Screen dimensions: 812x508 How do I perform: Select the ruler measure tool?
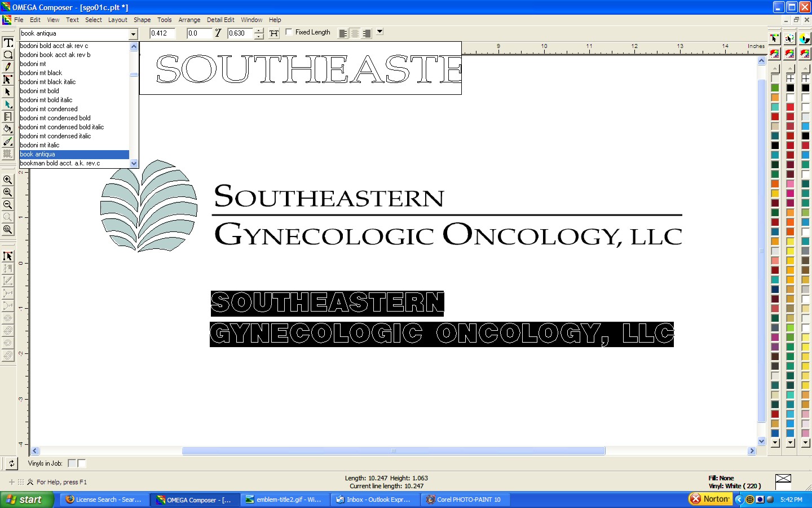click(8, 117)
